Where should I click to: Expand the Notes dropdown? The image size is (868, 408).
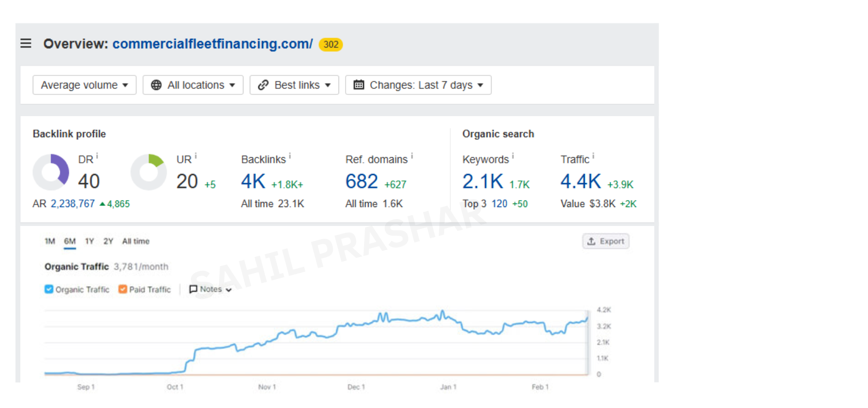(x=210, y=289)
